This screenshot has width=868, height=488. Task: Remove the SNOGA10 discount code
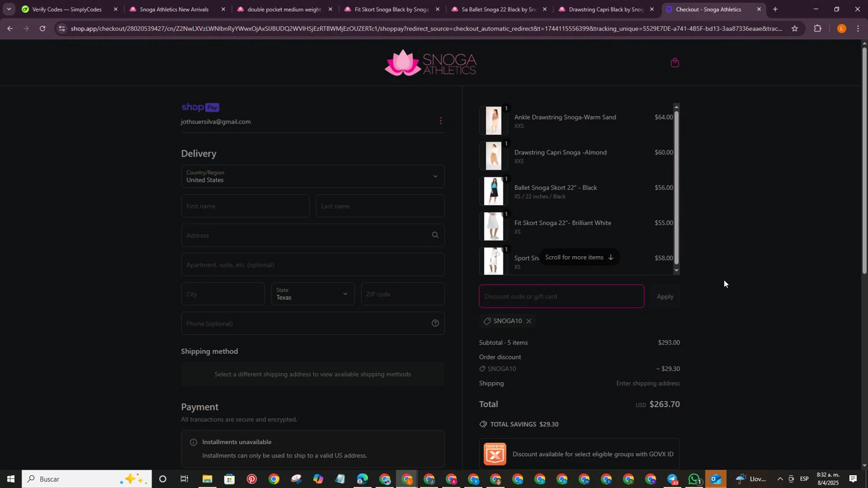click(529, 321)
